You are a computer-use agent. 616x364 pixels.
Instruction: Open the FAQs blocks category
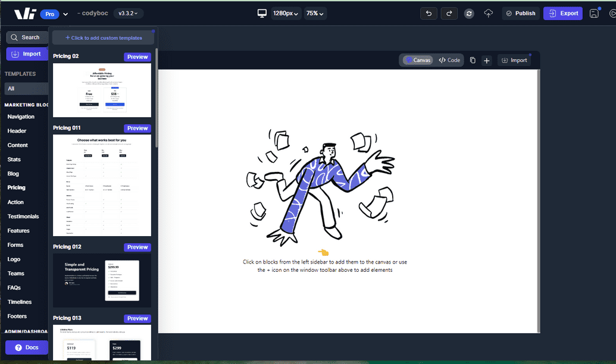(x=14, y=288)
